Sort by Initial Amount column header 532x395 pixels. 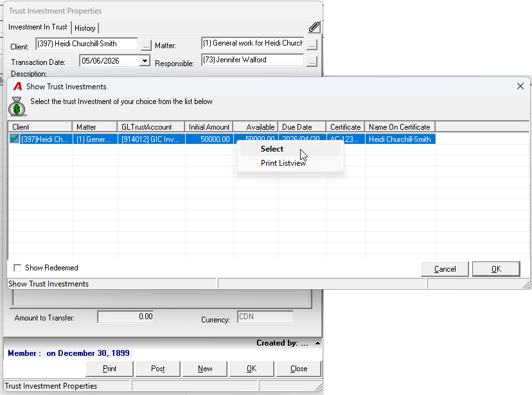point(209,127)
